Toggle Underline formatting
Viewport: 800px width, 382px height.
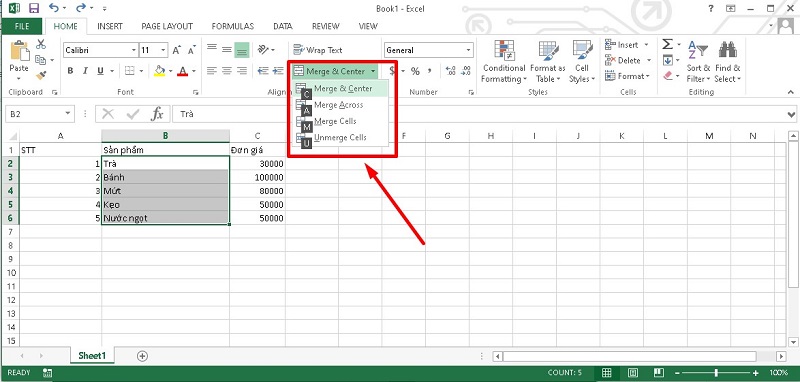[100, 71]
